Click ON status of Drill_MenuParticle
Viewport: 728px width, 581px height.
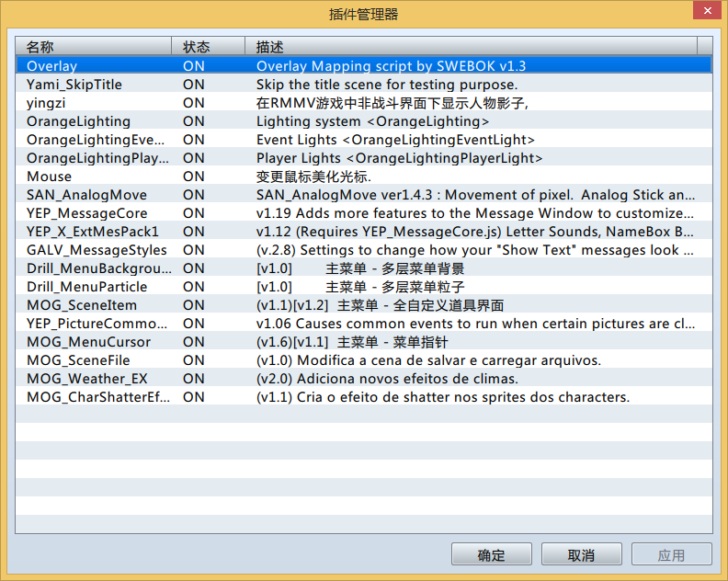194,287
